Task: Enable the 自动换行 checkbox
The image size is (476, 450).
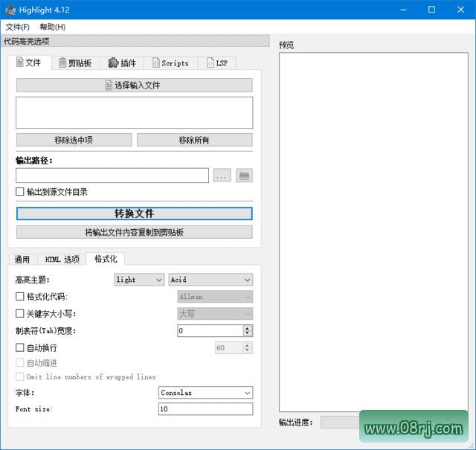Action: pos(20,347)
